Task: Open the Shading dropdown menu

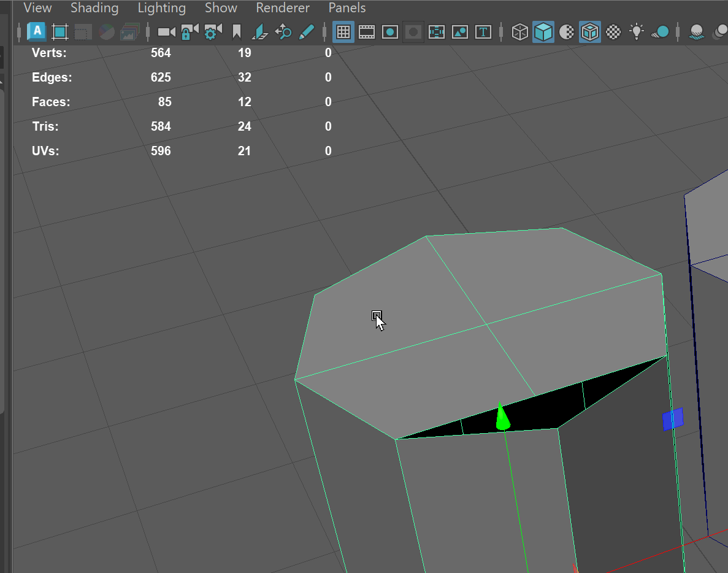Action: [x=94, y=8]
